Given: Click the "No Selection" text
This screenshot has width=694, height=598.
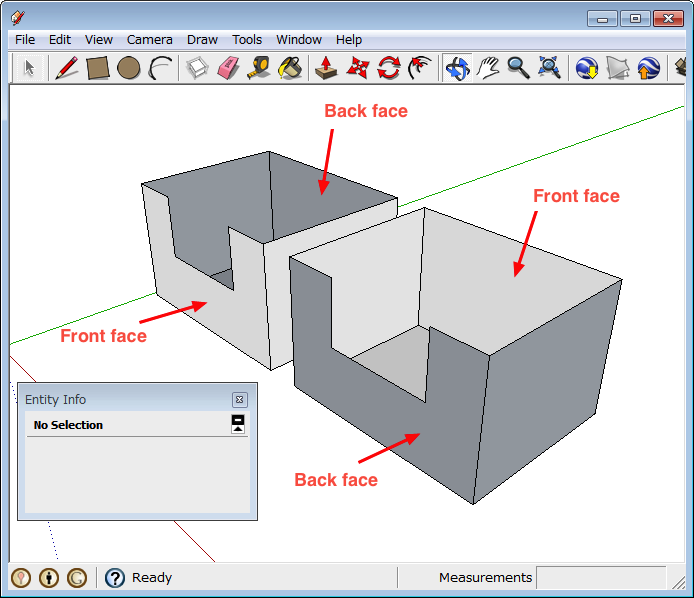Looking at the screenshot, I should click(68, 425).
